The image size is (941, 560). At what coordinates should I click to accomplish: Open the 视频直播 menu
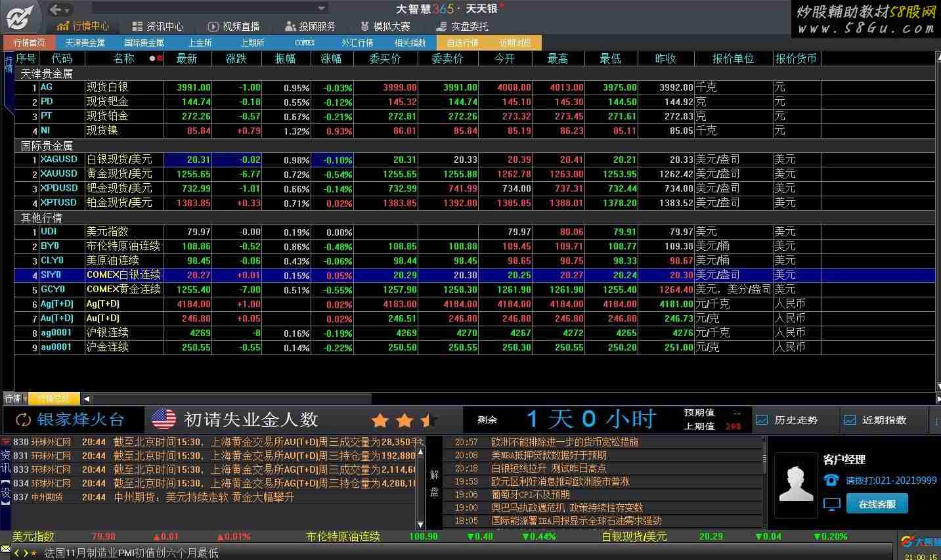234,26
